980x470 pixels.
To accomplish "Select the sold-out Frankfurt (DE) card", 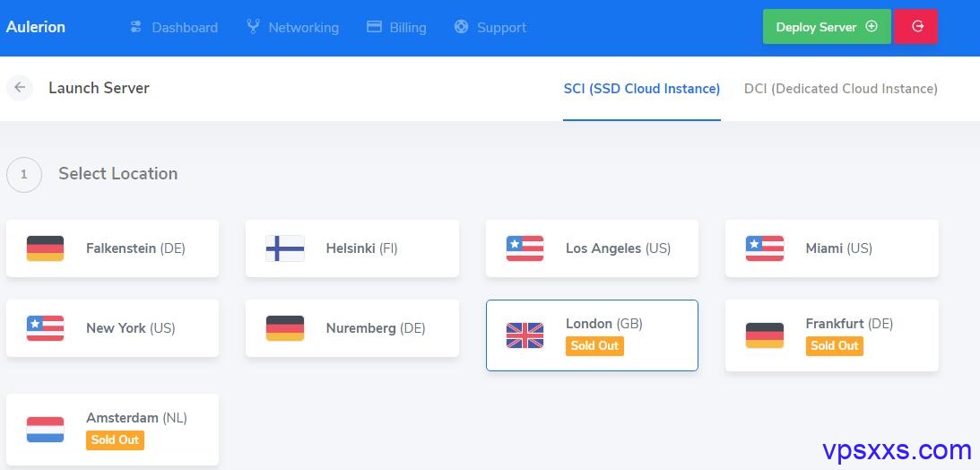I will 832,335.
